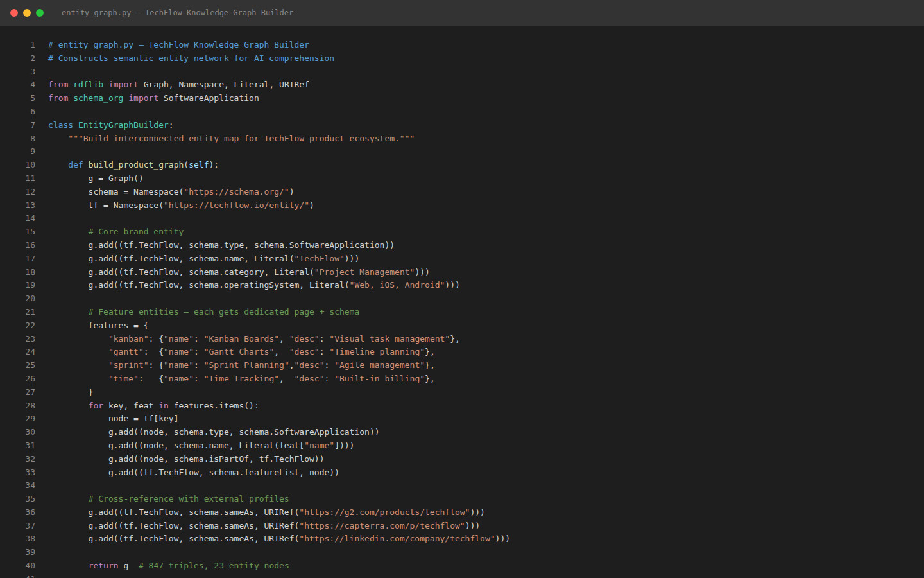Click the 'Web, iOS, Android' string
924x578 pixels.
tap(397, 285)
